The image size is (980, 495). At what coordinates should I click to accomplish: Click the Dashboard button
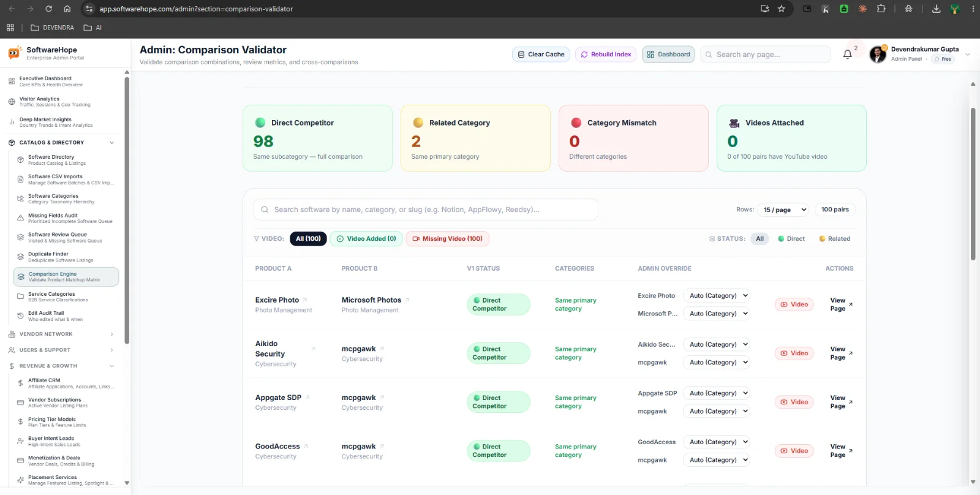pos(668,55)
